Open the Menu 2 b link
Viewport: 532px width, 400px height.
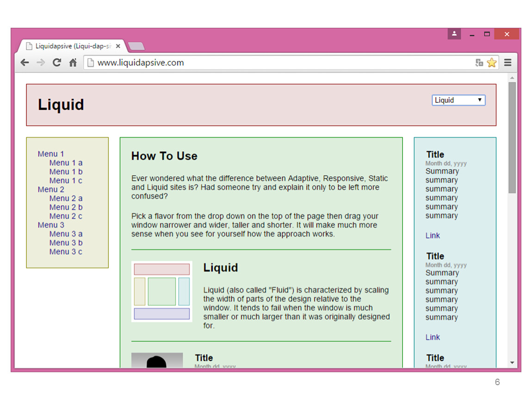click(66, 207)
